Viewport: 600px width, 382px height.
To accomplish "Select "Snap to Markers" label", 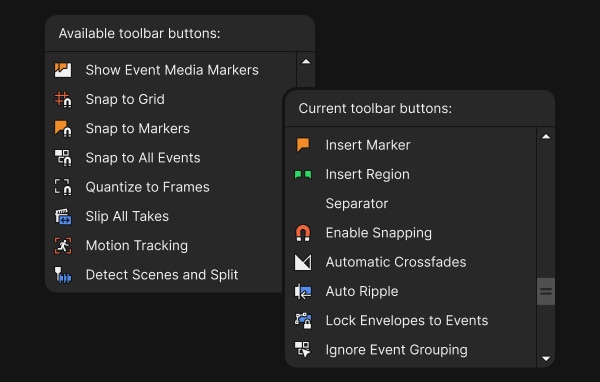I will click(138, 129).
